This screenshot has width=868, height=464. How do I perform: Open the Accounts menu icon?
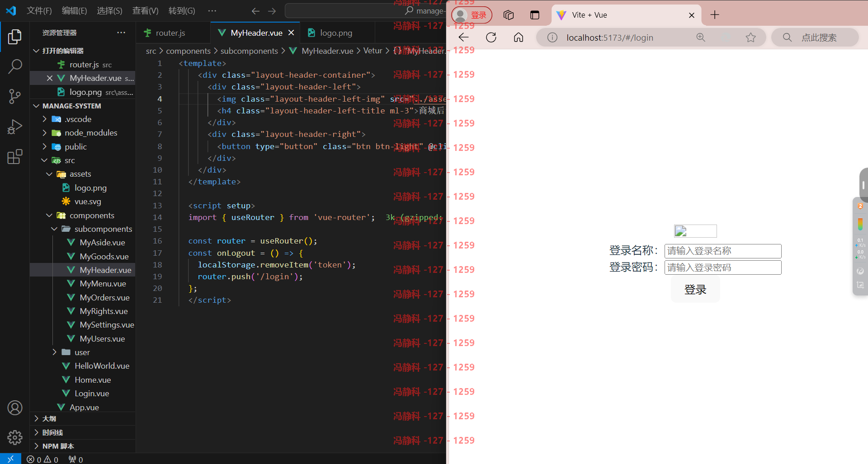(14, 408)
